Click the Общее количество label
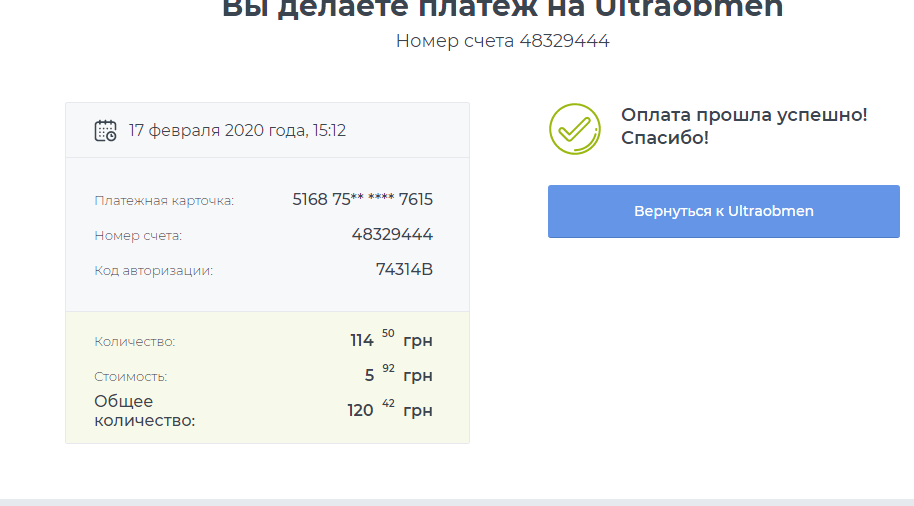Image resolution: width=914 pixels, height=506 pixels. tap(145, 410)
